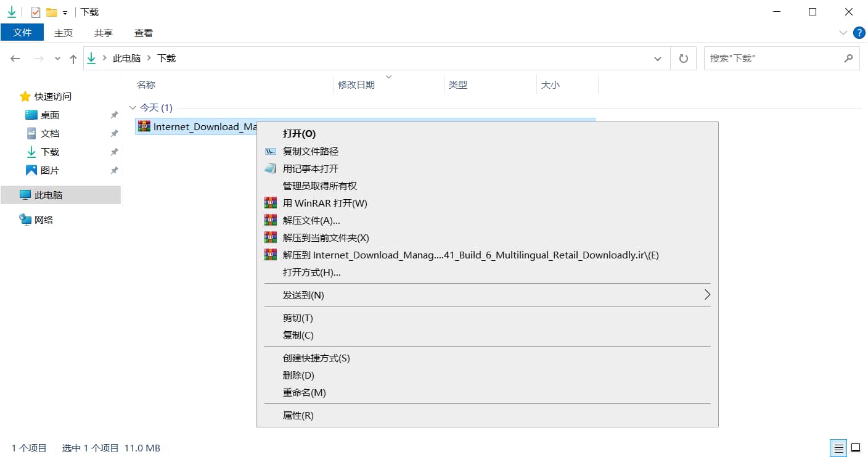Viewport: 868px width, 457px height.
Task: Switch to the 主页 ribbon tab
Action: pyautogui.click(x=63, y=33)
